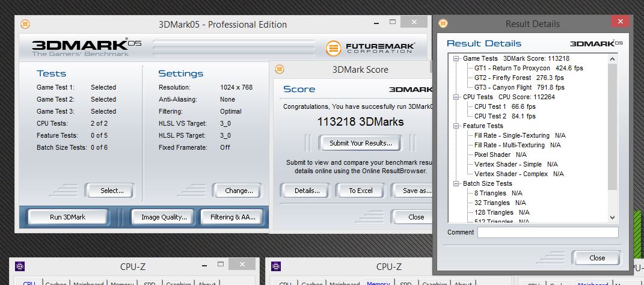The width and height of the screenshot is (644, 285).
Task: Click Fixed Framerate value Off
Action: click(x=225, y=147)
